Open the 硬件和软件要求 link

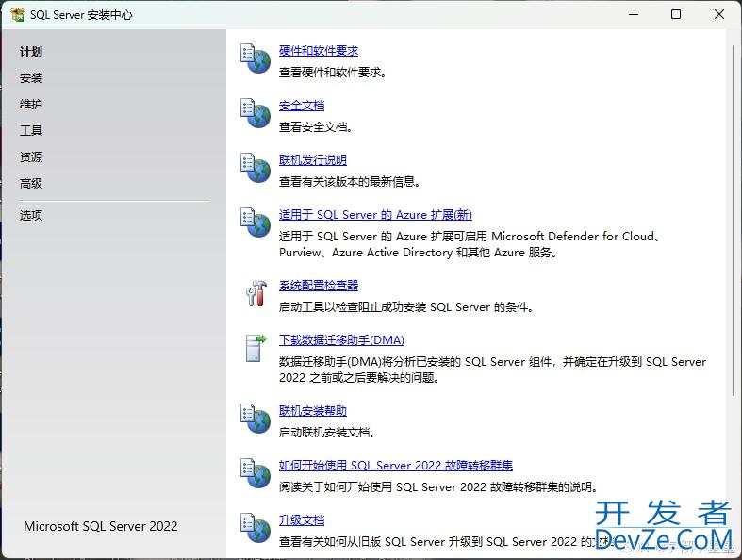pos(319,51)
